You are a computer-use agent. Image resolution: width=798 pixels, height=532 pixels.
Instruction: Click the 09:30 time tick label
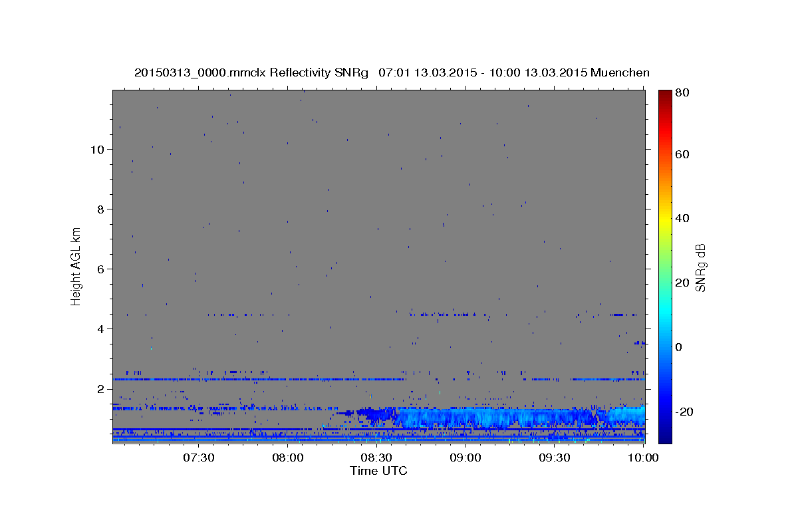coord(555,457)
